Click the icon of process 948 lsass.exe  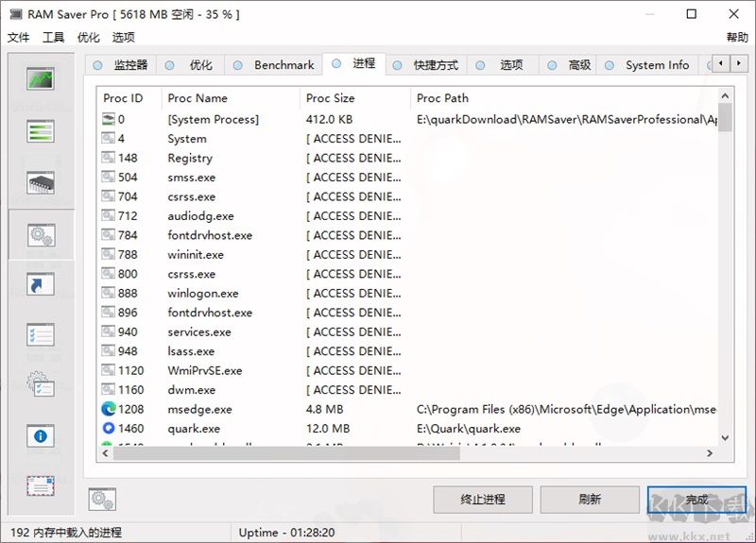(109, 350)
